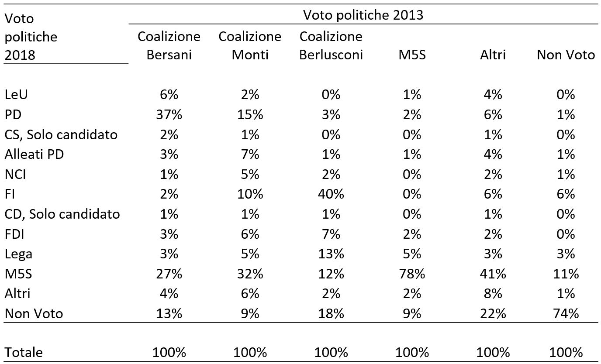
Task: Select the PD row label
Action: click(x=13, y=114)
